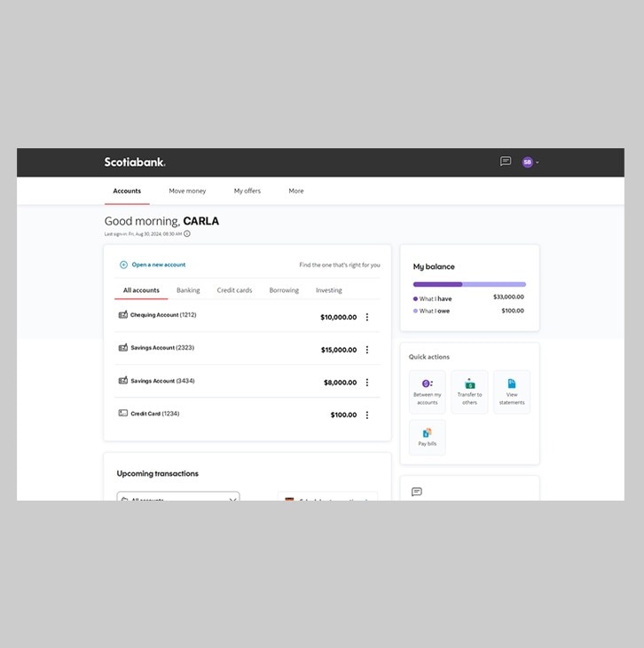Click the Credit Card (1234) card icon
The height and width of the screenshot is (648, 644).
point(123,413)
